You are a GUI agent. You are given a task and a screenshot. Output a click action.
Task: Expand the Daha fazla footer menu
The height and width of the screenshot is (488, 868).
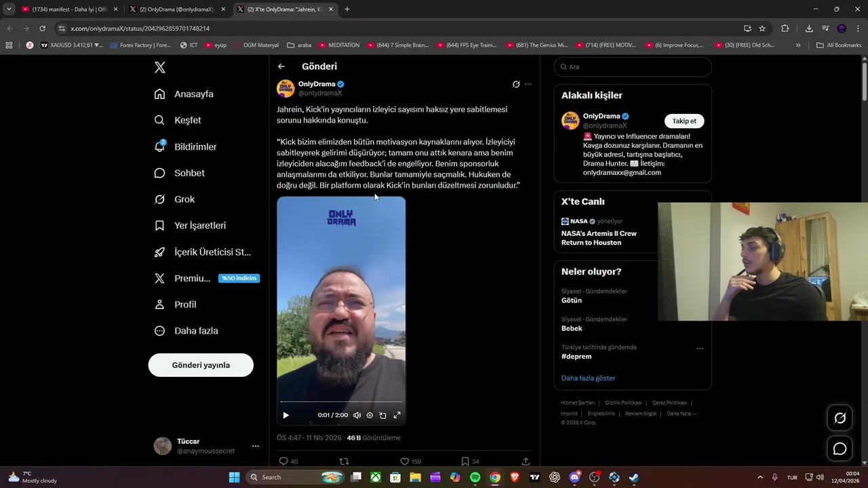(x=682, y=413)
